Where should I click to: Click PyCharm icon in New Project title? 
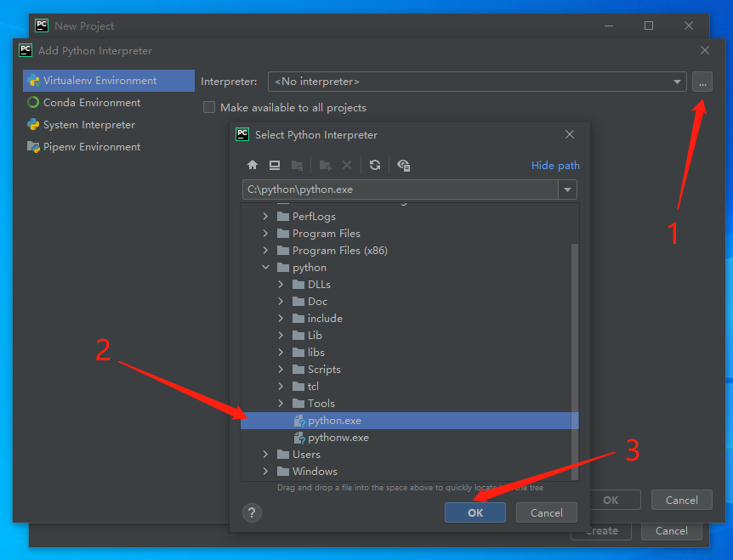point(42,25)
